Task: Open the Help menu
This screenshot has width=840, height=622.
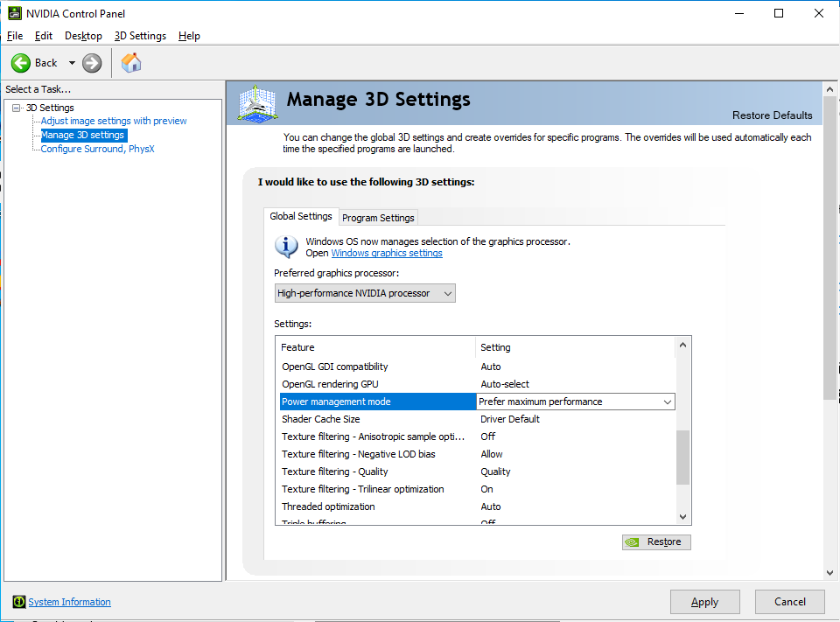Action: [x=189, y=36]
